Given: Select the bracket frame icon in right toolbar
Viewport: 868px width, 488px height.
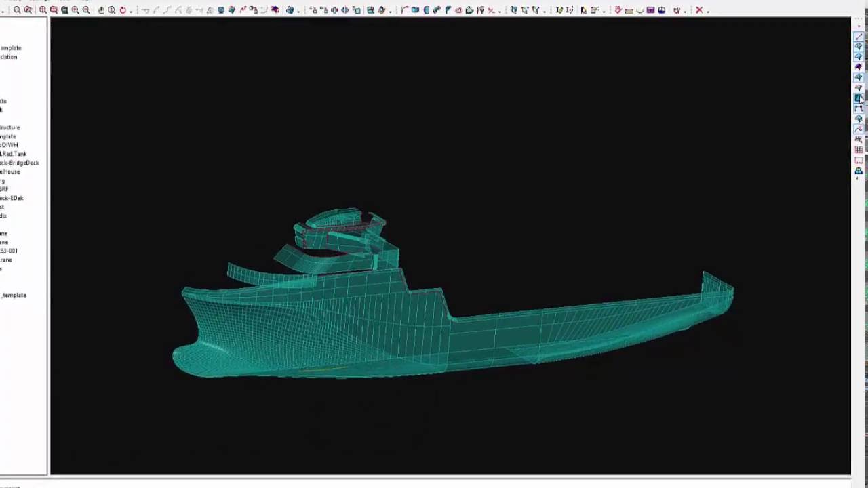Looking at the screenshot, I should pos(859,108).
